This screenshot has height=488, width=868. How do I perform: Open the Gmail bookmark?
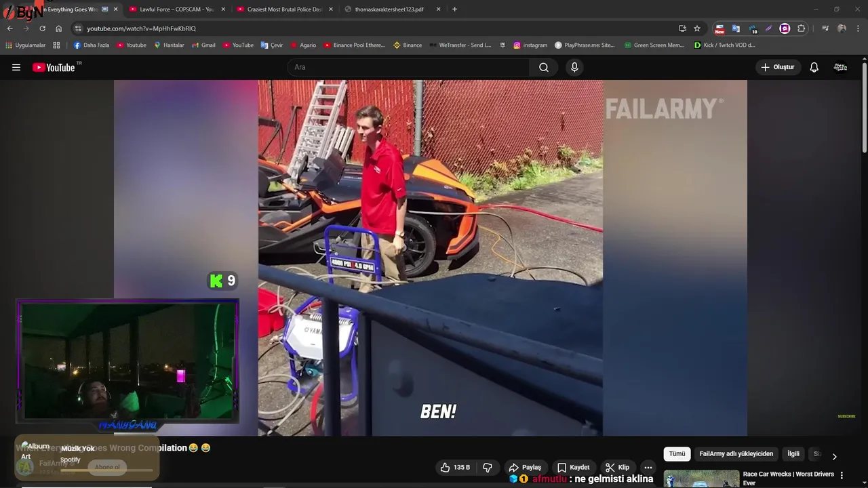click(x=203, y=45)
